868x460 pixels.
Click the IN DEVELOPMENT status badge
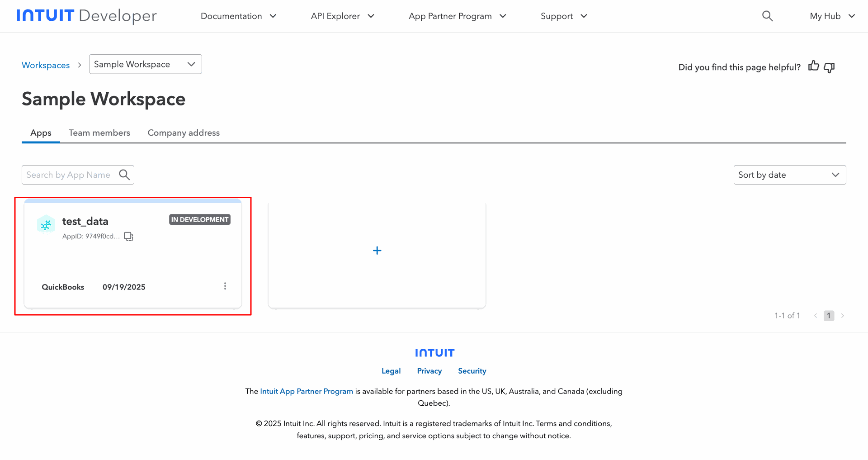pyautogui.click(x=200, y=219)
